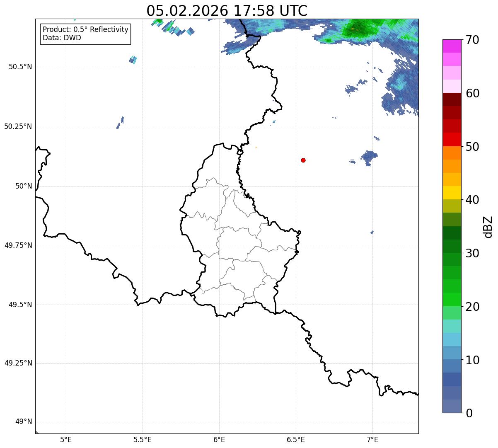Click the 49.25°N latitude label

click(18, 363)
